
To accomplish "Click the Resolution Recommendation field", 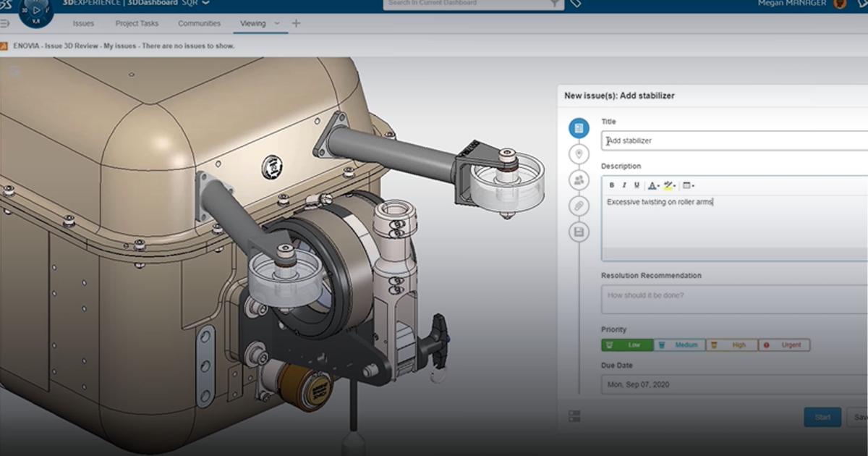I will [734, 298].
